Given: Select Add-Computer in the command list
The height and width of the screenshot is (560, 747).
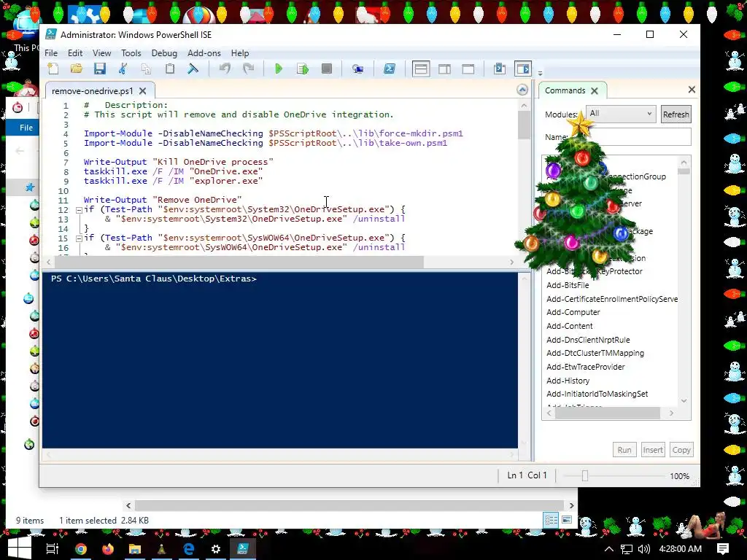Looking at the screenshot, I should coord(573,312).
